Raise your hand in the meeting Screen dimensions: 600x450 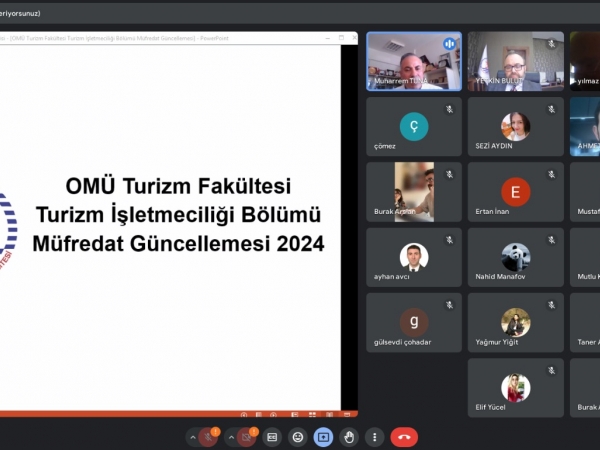[x=349, y=437]
